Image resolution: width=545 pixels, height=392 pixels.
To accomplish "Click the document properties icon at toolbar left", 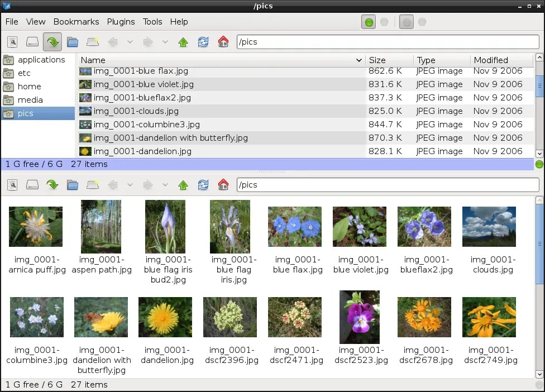I will point(12,42).
